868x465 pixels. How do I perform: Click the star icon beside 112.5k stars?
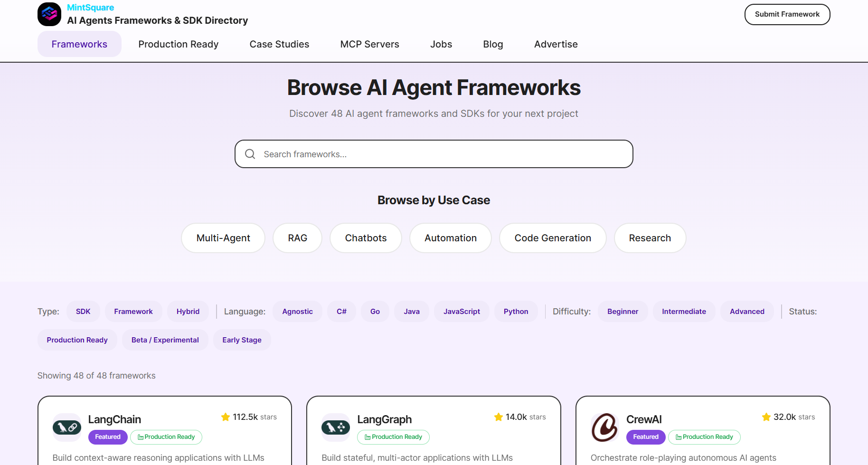point(225,417)
